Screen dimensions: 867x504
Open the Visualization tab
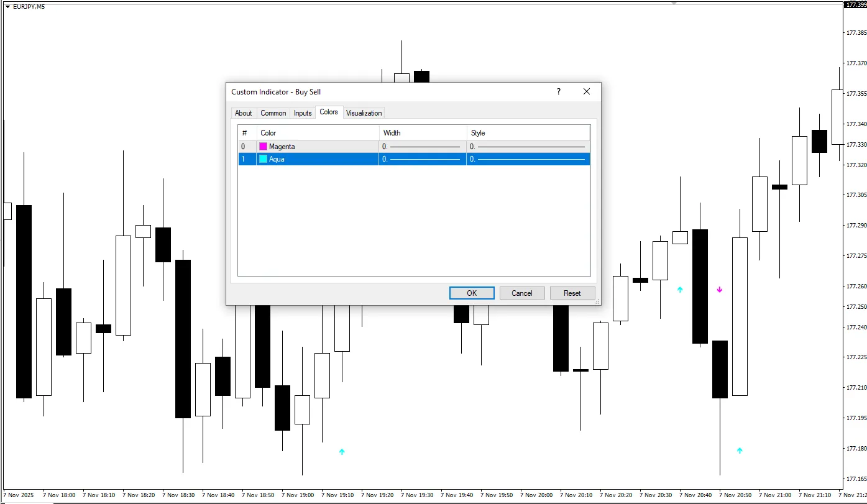pos(364,113)
